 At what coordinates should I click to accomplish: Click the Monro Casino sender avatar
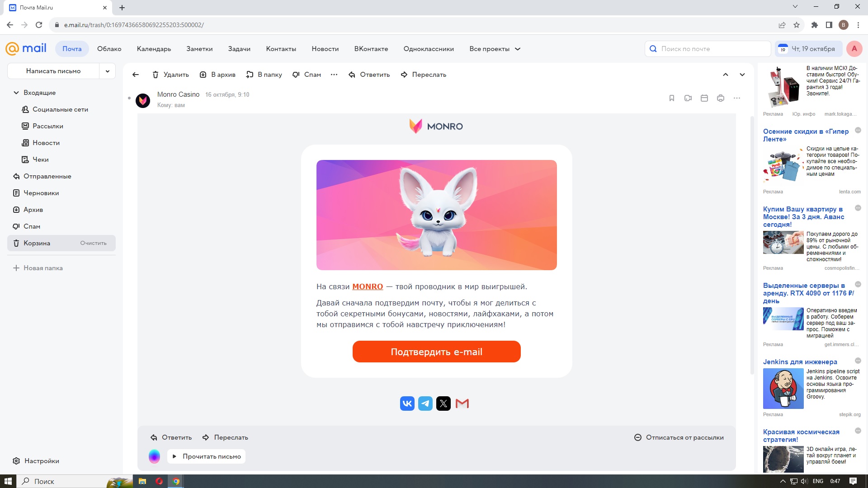[143, 100]
